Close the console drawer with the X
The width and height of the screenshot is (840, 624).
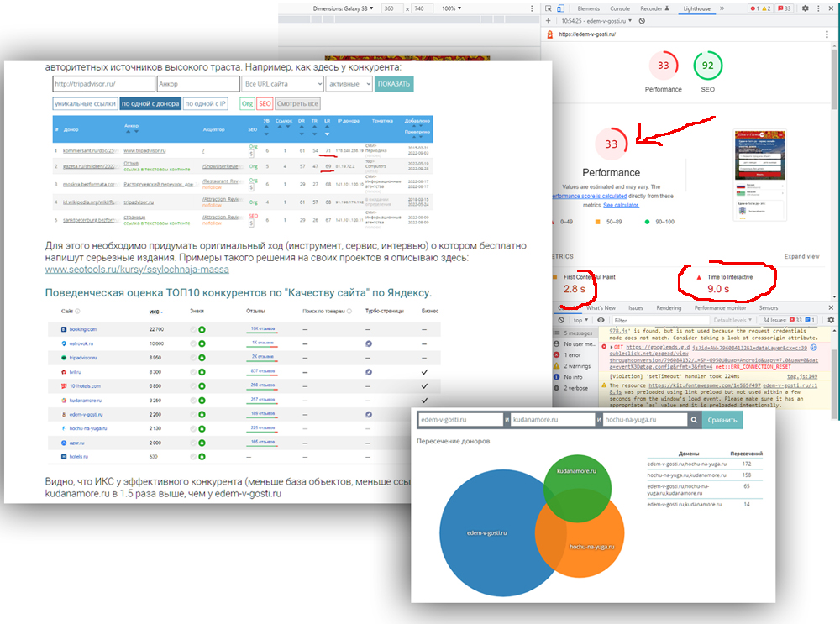click(x=831, y=308)
